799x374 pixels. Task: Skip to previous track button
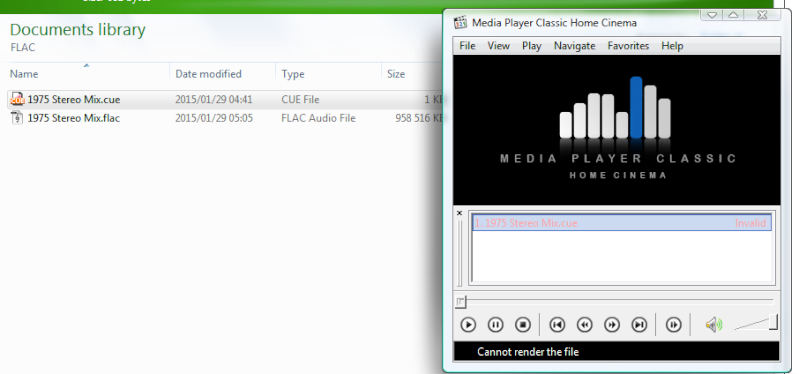click(557, 325)
